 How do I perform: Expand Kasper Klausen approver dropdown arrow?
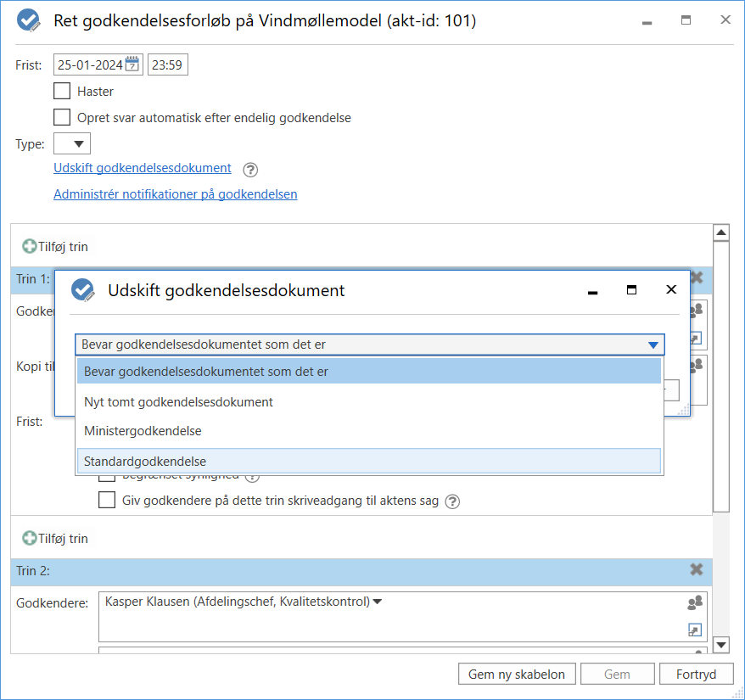pos(378,602)
